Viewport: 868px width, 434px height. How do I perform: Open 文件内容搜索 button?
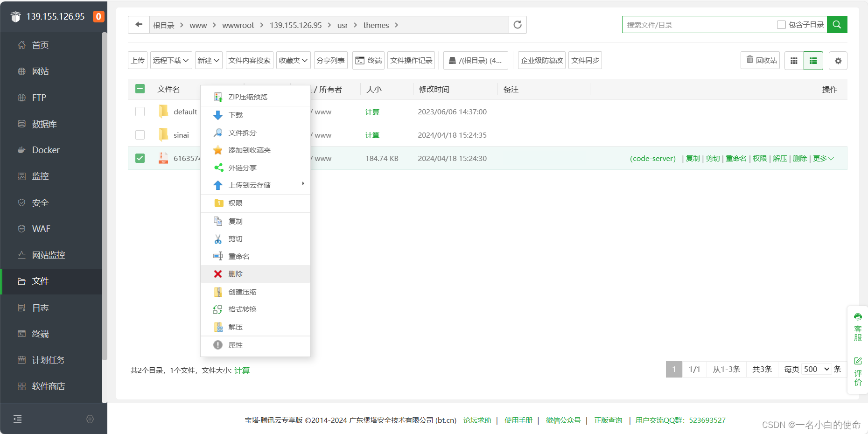point(250,60)
